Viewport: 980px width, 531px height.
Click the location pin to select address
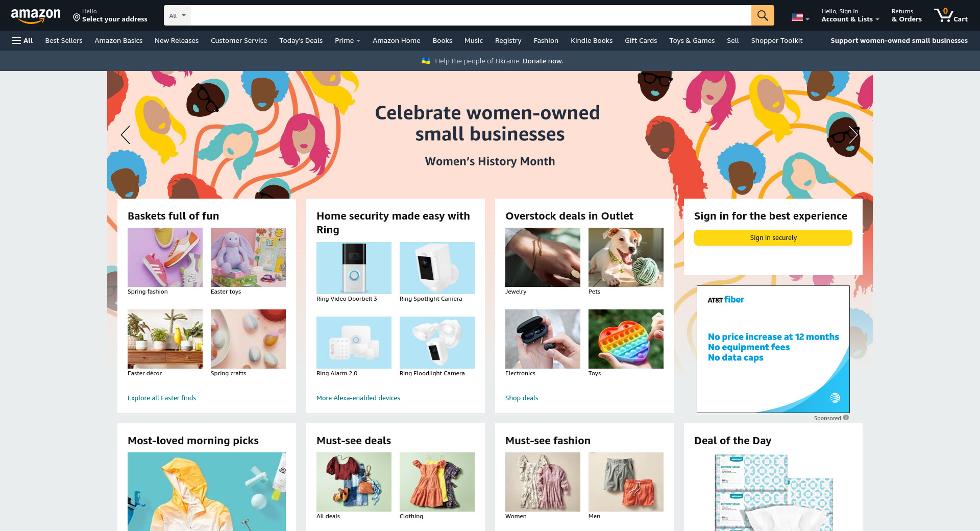click(x=77, y=18)
